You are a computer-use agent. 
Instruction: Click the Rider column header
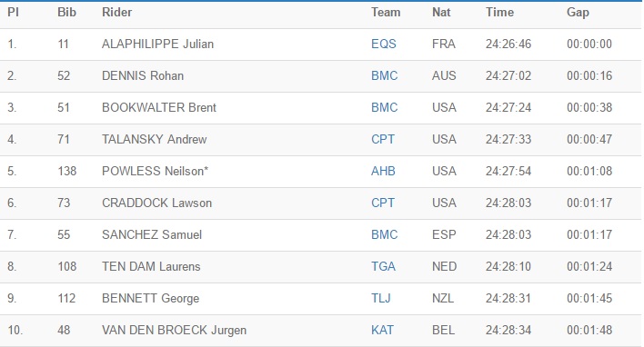117,13
